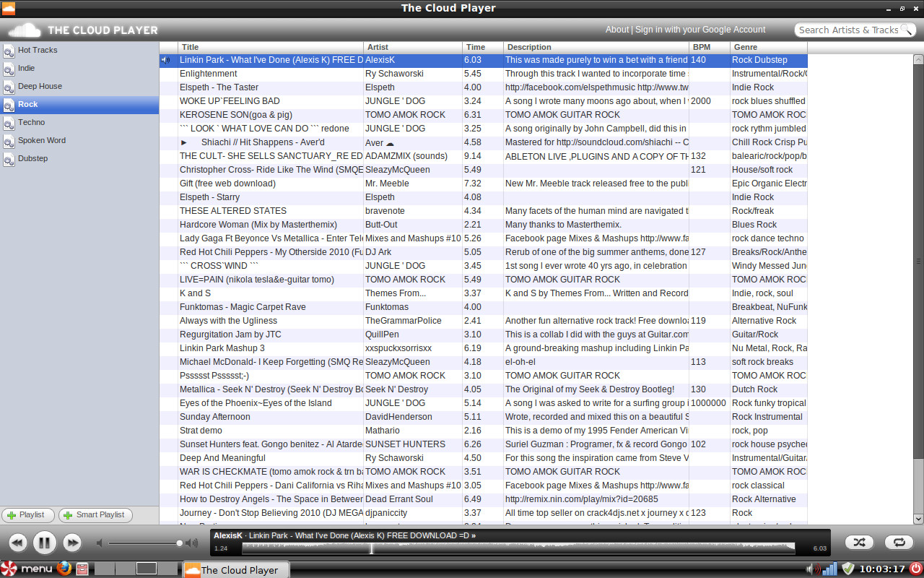Click the play triangle beside Shiachi track
The height and width of the screenshot is (578, 924).
tap(184, 142)
